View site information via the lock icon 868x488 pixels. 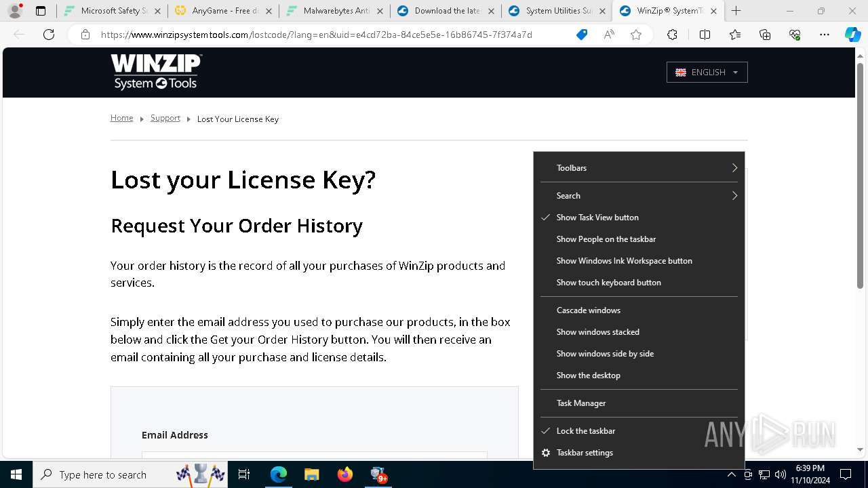pos(85,35)
